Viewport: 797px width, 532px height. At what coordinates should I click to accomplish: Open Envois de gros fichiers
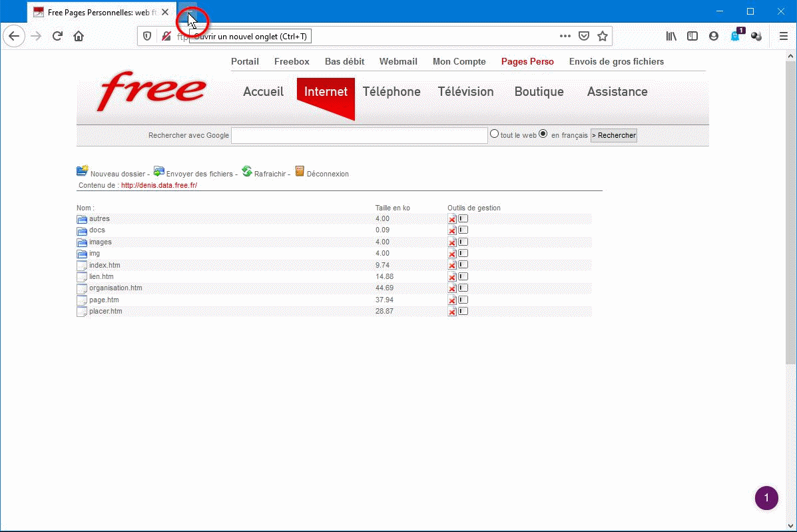[x=617, y=61]
